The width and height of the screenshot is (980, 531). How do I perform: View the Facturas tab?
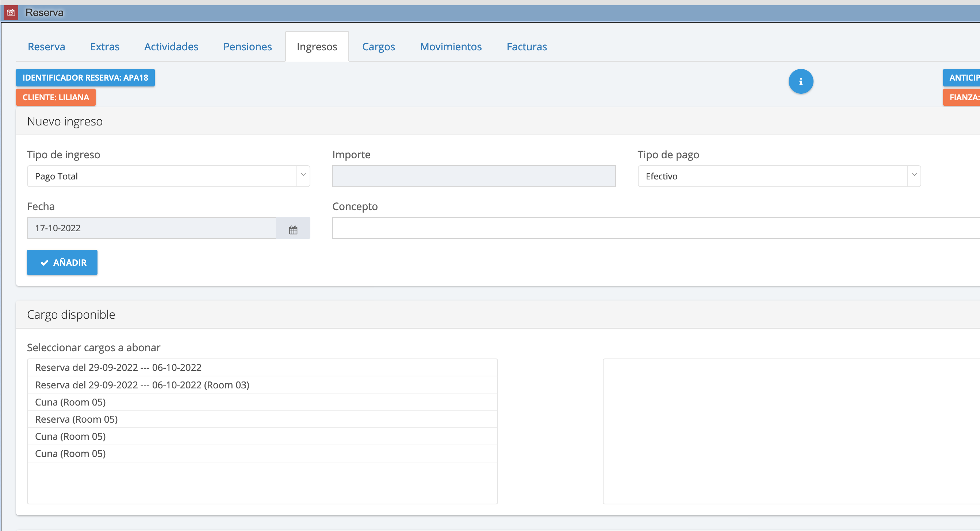[527, 47]
